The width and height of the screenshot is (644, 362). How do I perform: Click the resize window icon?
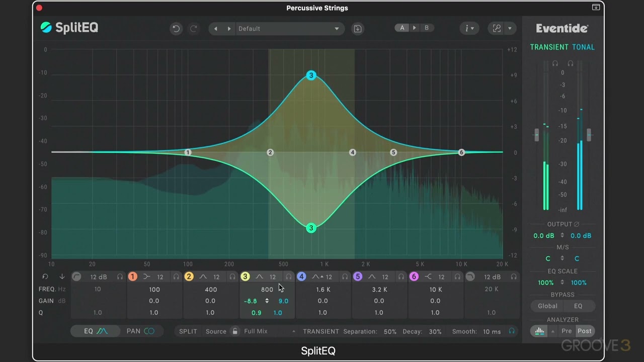[x=497, y=28]
